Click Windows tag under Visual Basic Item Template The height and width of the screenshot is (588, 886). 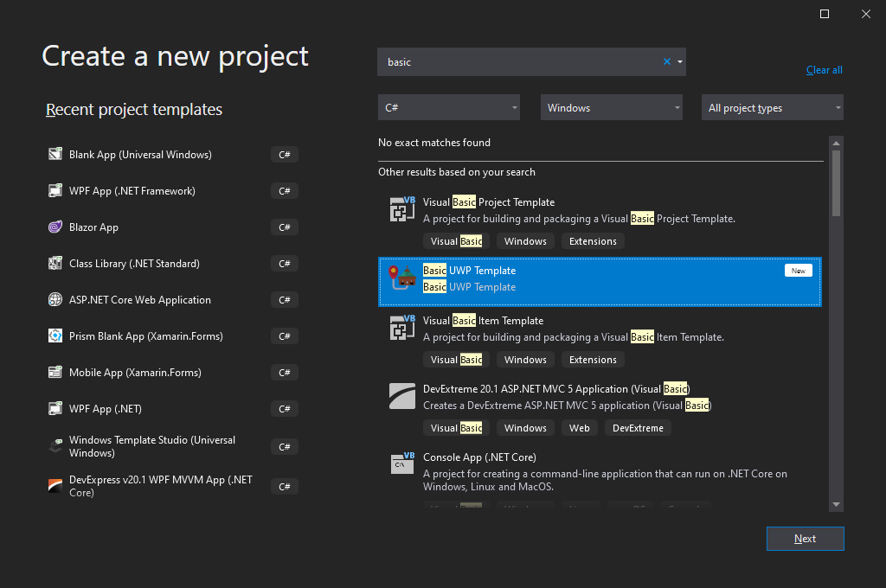[525, 360]
